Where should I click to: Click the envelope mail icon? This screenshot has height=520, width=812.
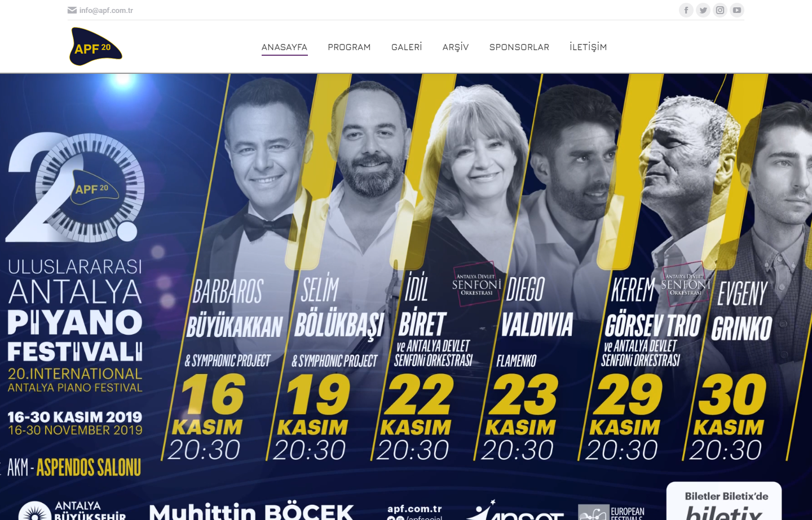coord(72,10)
